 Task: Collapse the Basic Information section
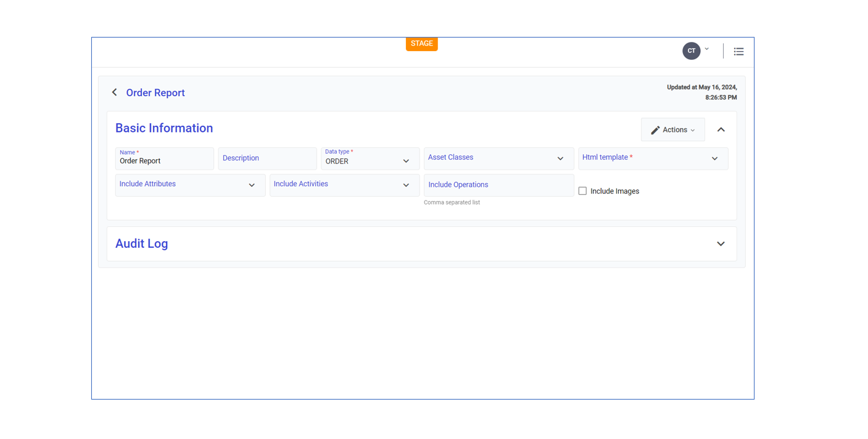click(721, 130)
